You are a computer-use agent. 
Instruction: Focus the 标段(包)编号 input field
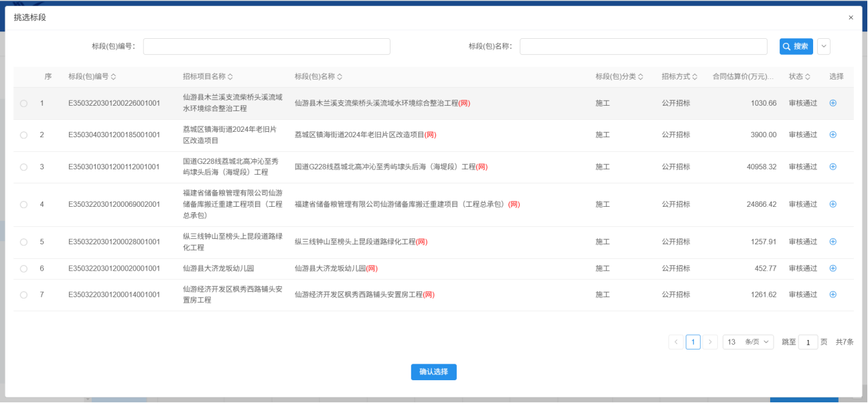coord(267,46)
